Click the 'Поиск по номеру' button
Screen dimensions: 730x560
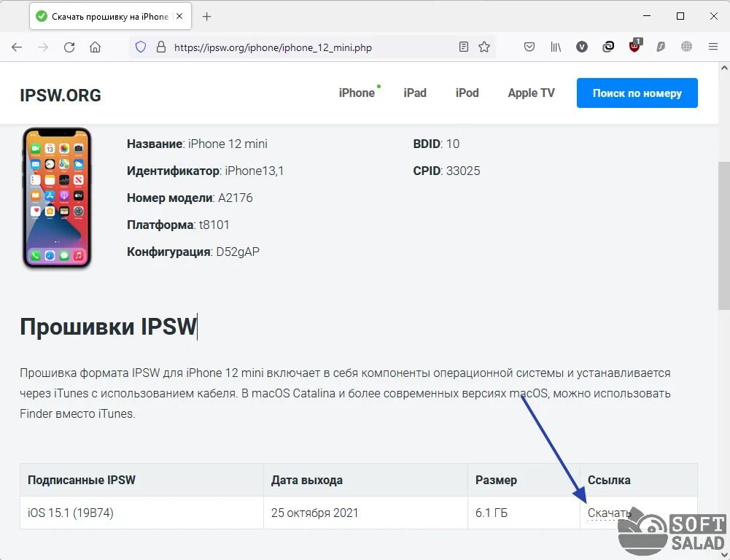point(637,93)
